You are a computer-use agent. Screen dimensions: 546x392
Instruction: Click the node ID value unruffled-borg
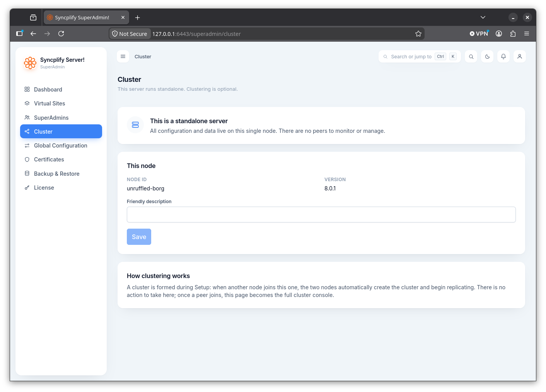145,188
